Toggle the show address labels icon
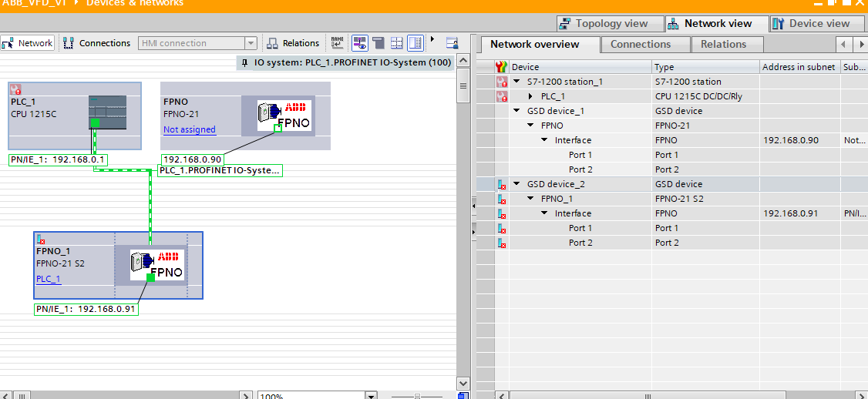868x399 pixels. [x=360, y=42]
